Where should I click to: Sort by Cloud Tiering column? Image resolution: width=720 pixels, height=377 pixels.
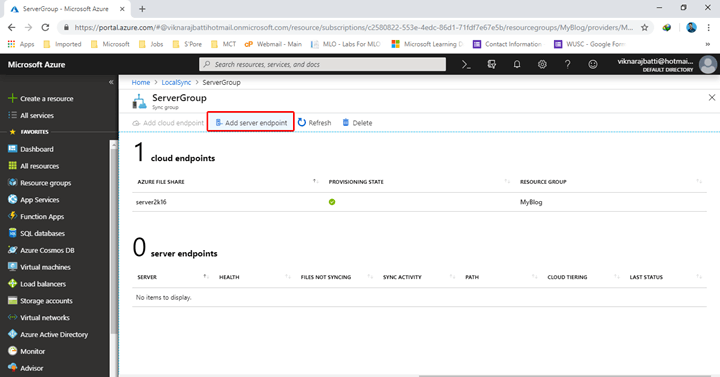(x=567, y=277)
